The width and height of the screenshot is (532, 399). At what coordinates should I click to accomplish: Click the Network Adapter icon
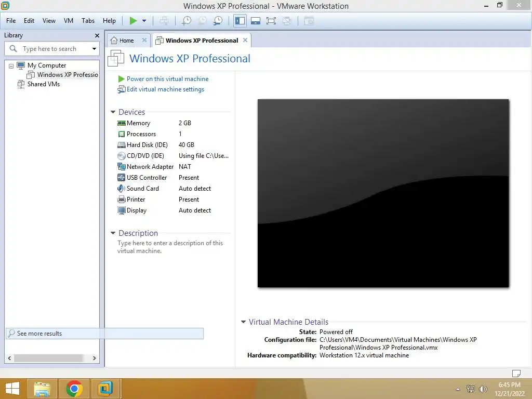(x=122, y=167)
